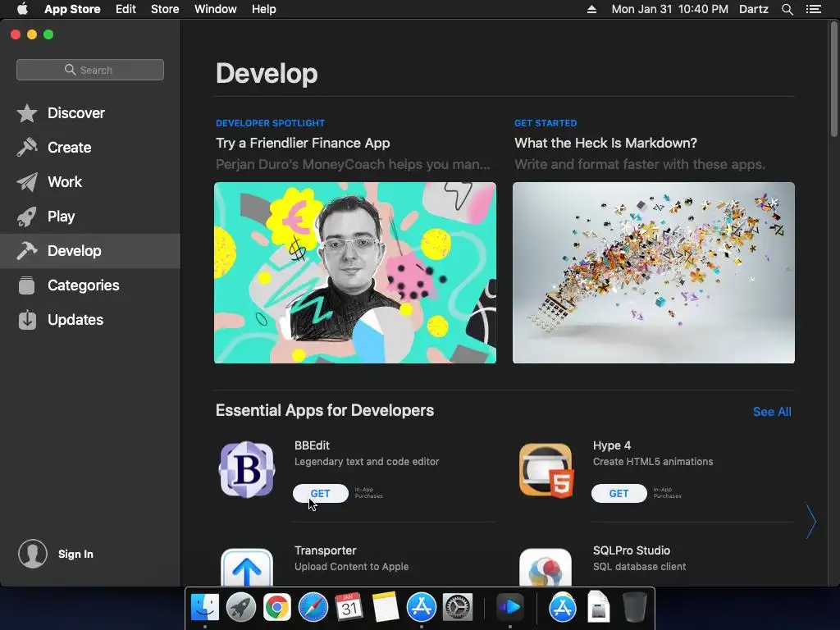Open the Markdown confetti image card
Image resolution: width=840 pixels, height=630 pixels.
coord(654,272)
